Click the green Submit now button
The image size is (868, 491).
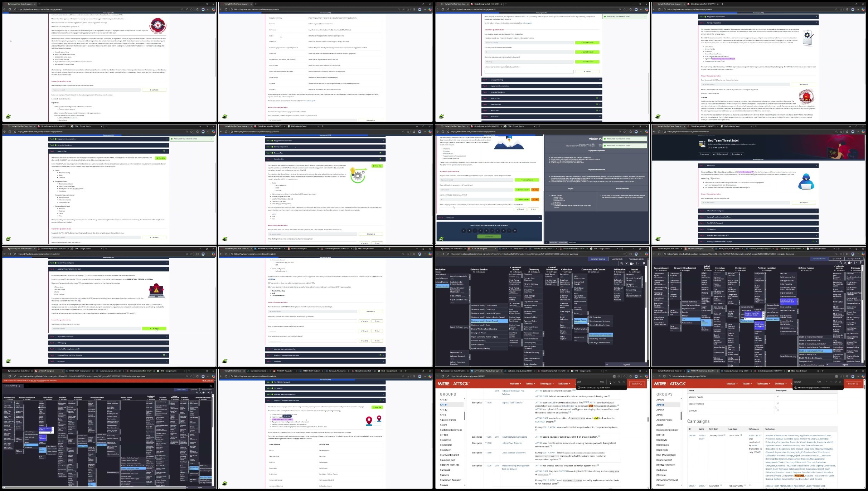click(489, 236)
